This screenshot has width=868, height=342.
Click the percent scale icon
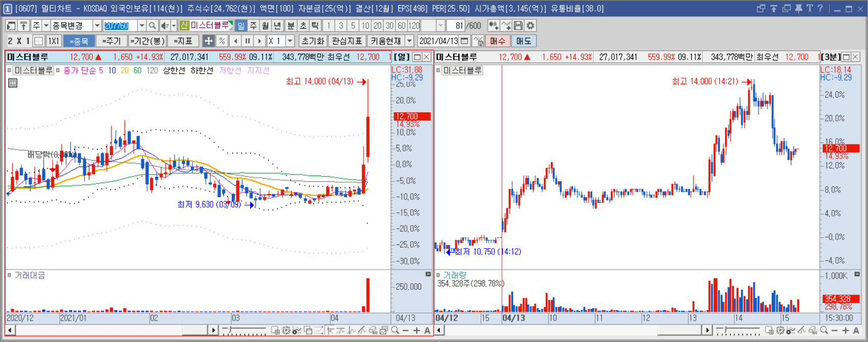point(222,41)
